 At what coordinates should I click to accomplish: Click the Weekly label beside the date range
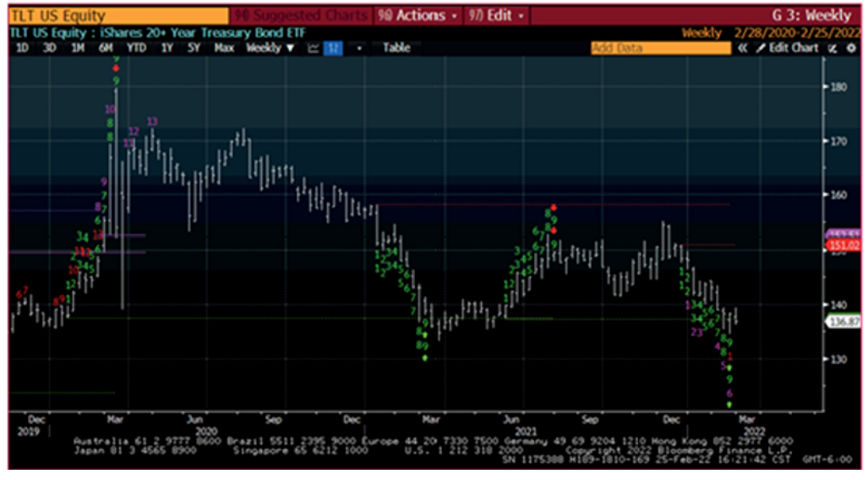(702, 33)
